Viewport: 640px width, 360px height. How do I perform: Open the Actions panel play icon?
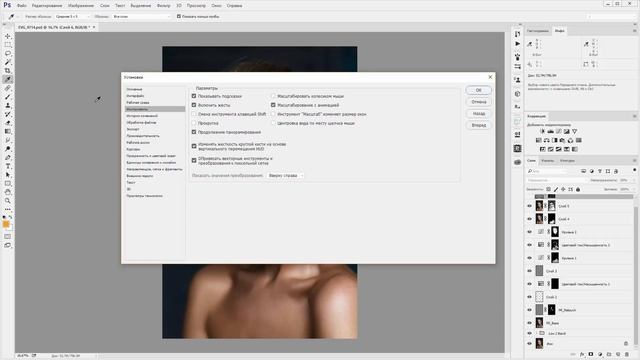518,44
